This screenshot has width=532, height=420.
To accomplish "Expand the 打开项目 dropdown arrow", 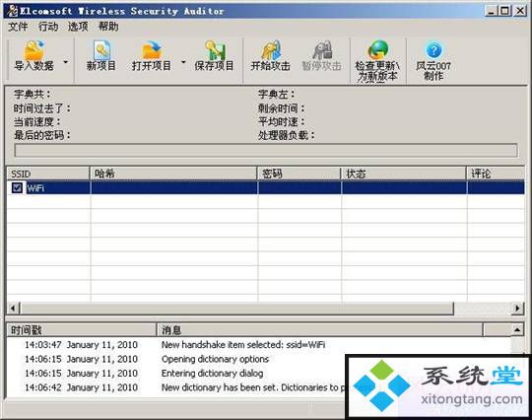I will tap(183, 62).
